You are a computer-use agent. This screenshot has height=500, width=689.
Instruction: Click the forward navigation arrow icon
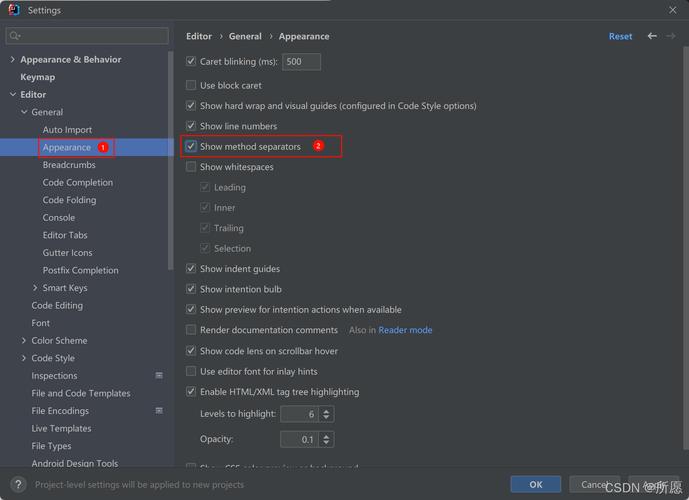click(x=672, y=36)
